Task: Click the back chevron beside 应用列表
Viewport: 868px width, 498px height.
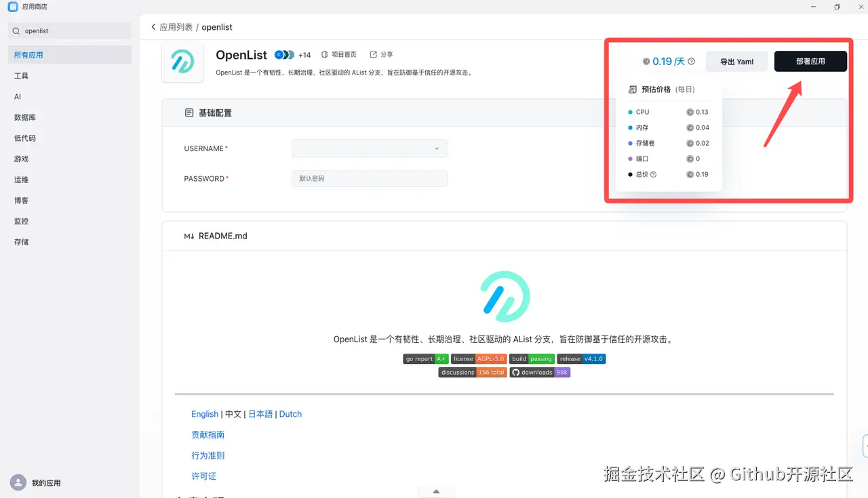Action: (153, 27)
